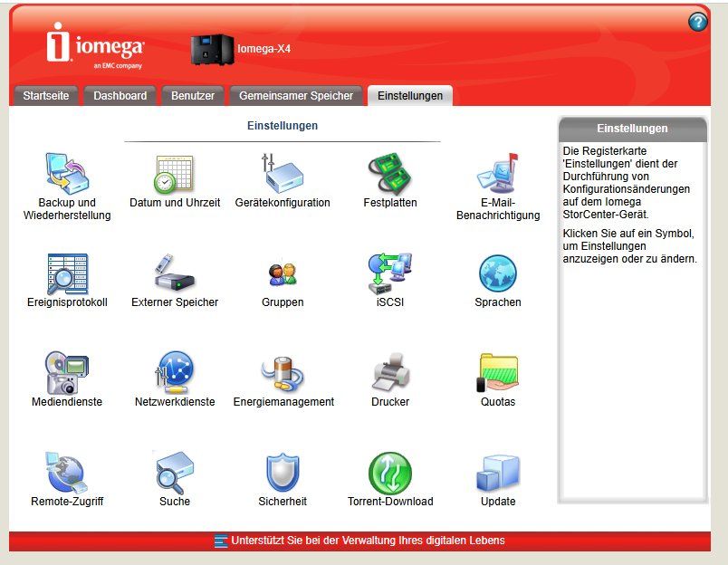This screenshot has height=565, width=728.
Task: Click the Netzwerkdienste text label
Action: tap(175, 402)
